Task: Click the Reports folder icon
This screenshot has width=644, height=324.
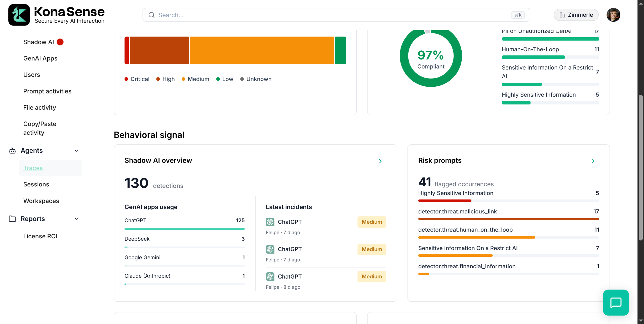Action: coord(12,219)
